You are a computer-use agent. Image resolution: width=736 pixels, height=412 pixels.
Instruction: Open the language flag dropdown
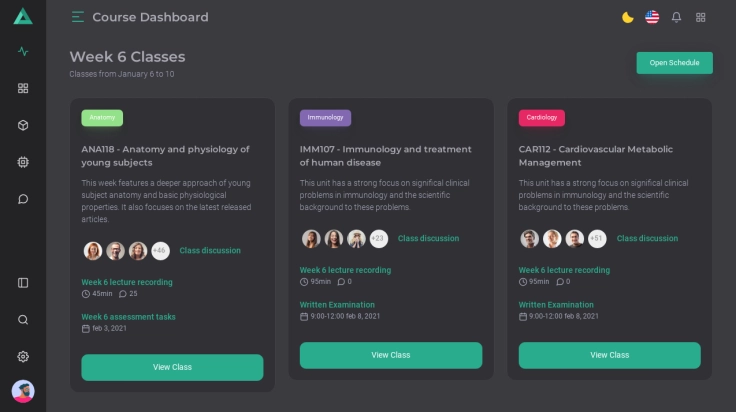[652, 17]
